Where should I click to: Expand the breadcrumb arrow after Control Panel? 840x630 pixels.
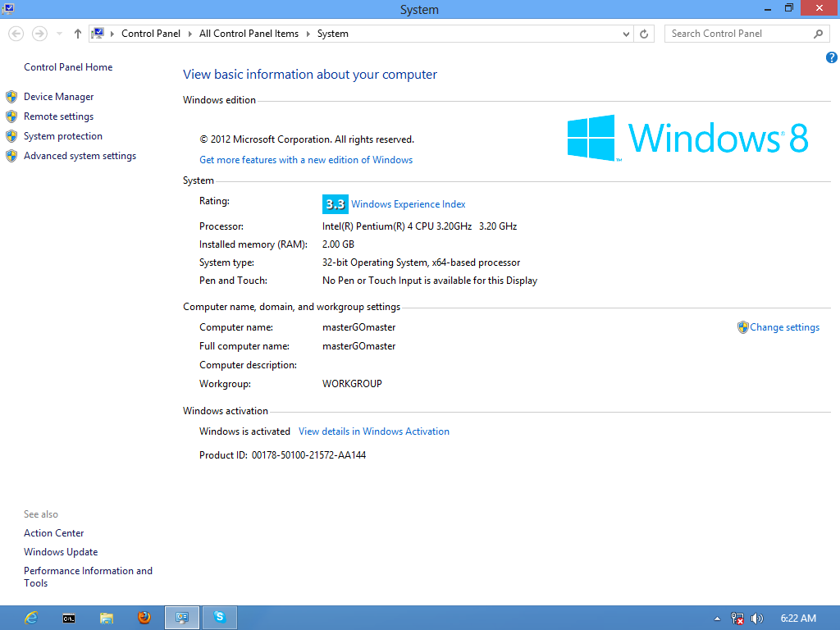(189, 34)
